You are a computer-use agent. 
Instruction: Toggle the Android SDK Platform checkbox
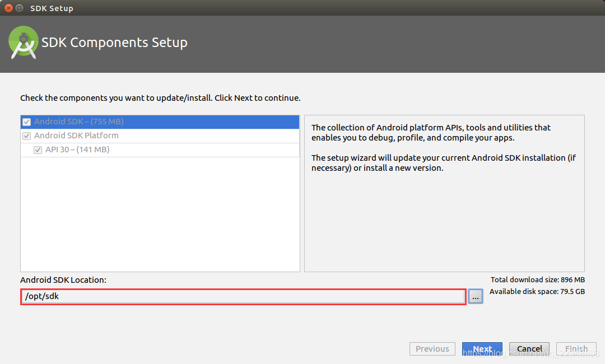pyautogui.click(x=27, y=136)
